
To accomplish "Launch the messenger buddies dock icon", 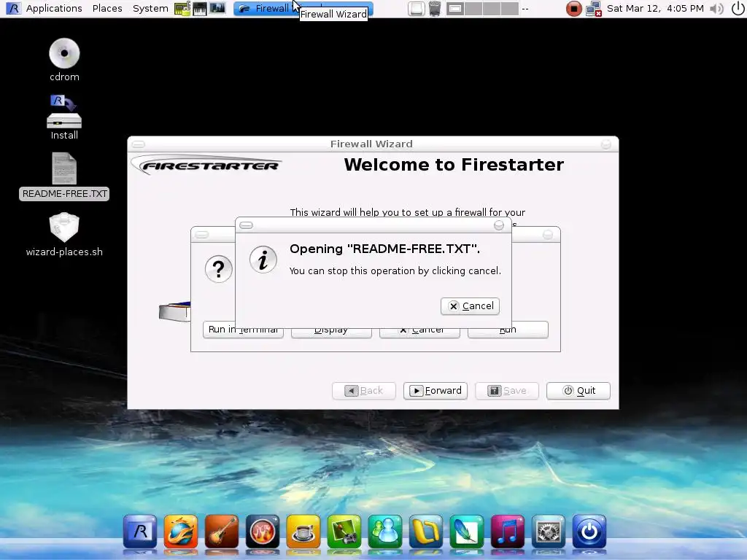I will pos(385,531).
